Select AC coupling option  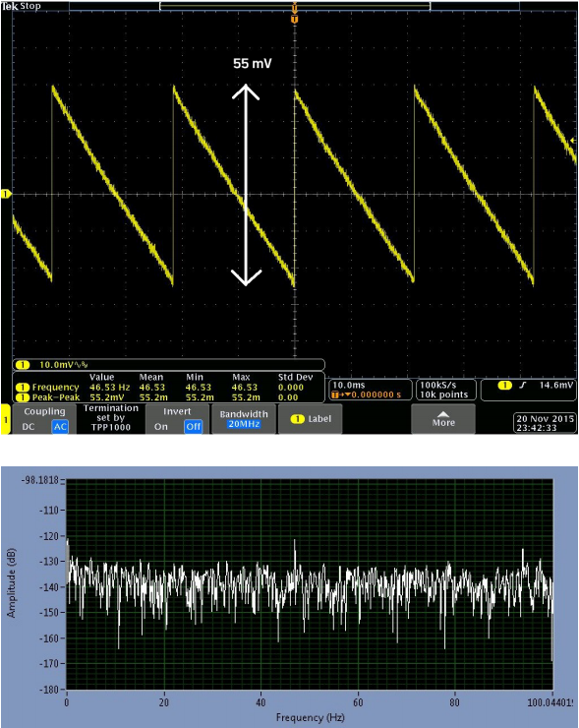coord(60,427)
